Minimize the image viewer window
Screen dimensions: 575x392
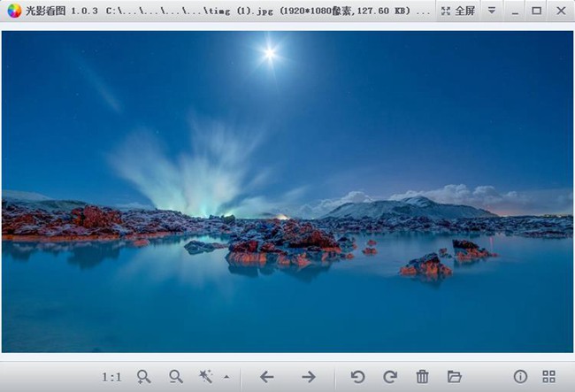(x=514, y=12)
